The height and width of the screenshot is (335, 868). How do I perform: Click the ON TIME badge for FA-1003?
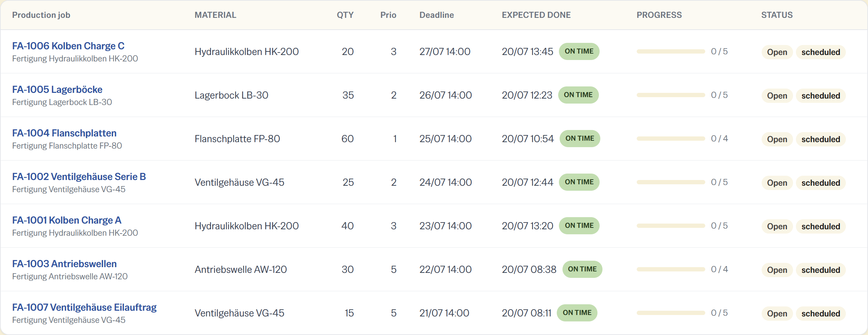[582, 269]
